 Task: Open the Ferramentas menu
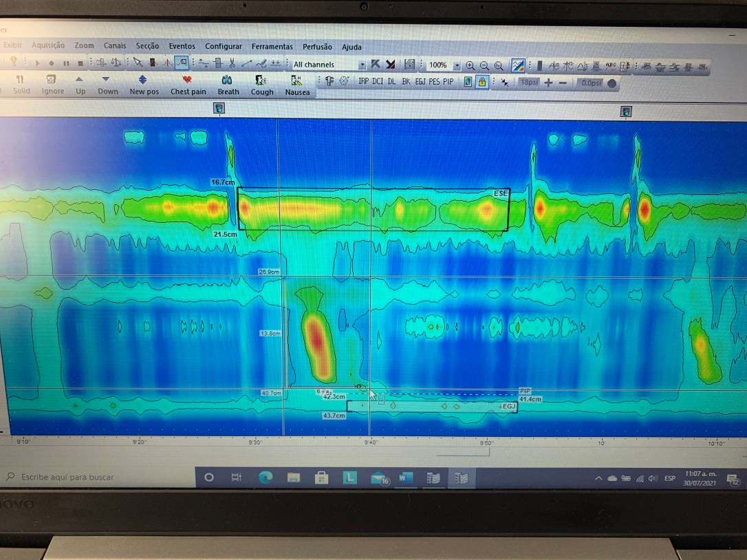(x=272, y=46)
